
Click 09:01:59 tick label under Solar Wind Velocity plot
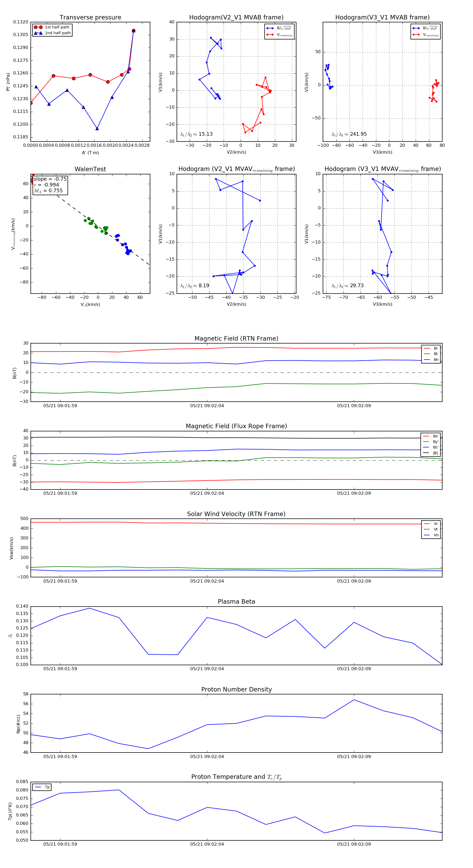tap(60, 581)
